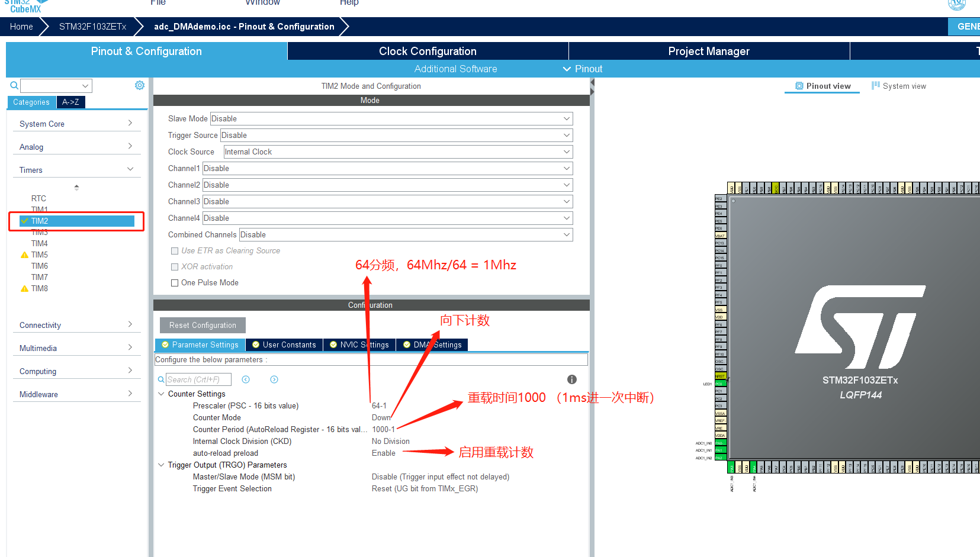The height and width of the screenshot is (557, 980).
Task: Expand the Computing category
Action: point(76,371)
